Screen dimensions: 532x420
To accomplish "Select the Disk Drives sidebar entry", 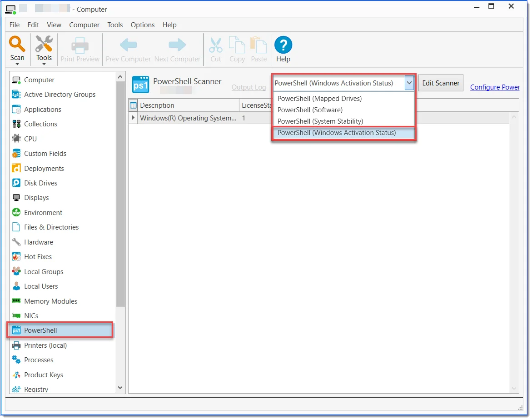I will tap(40, 183).
